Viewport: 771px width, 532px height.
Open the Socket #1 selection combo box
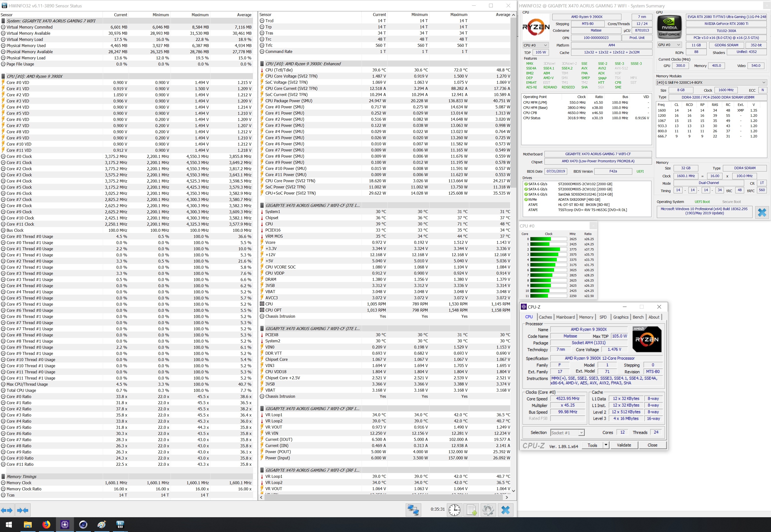coord(567,433)
